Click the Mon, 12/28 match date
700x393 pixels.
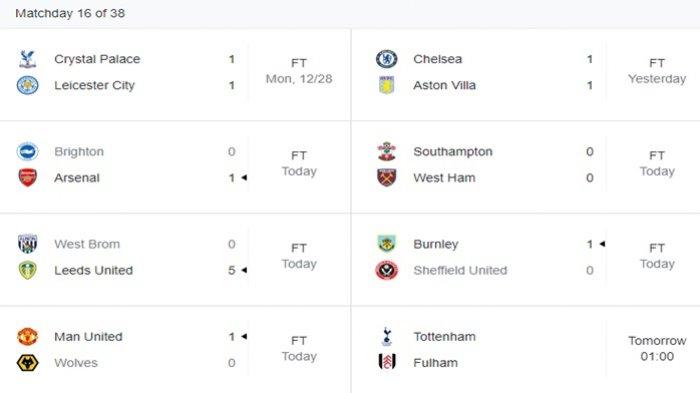coord(299,79)
